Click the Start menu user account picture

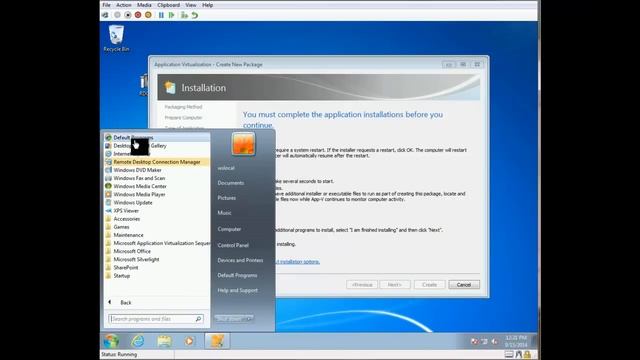click(243, 144)
